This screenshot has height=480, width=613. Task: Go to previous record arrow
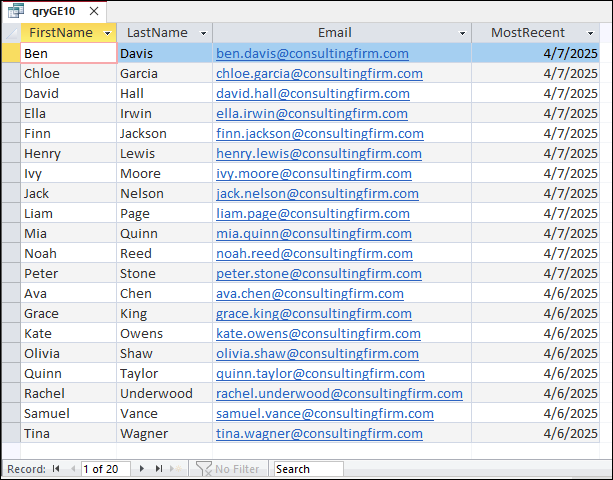point(73,468)
